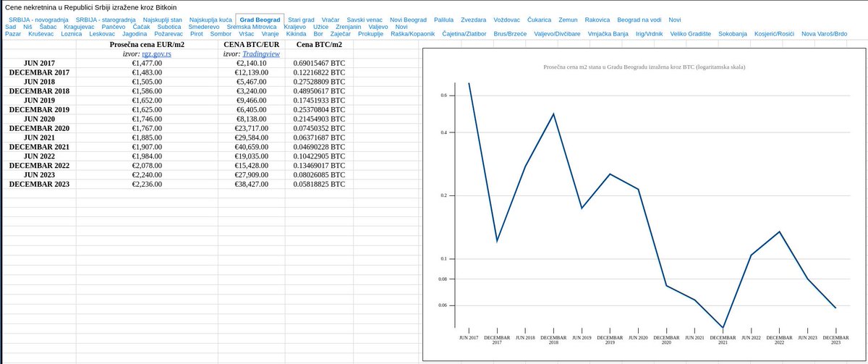Open the Niš tab
Screen dimensions: 868x364
click(27, 27)
